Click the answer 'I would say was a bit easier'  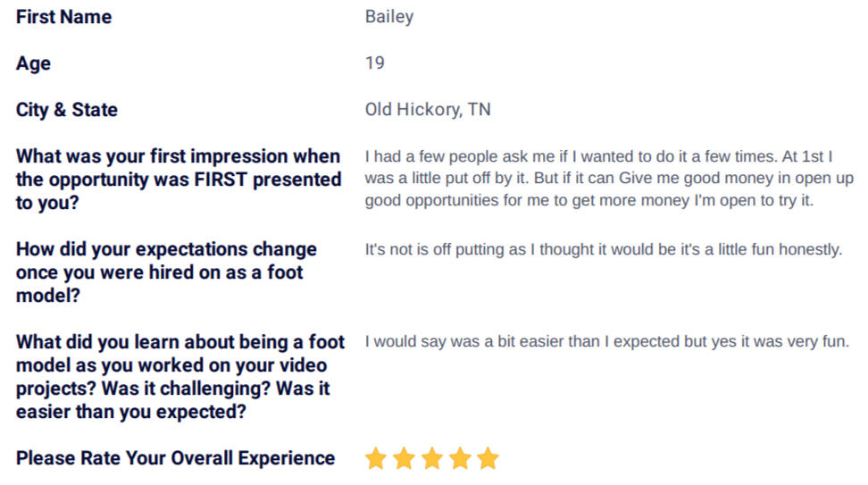(606, 341)
